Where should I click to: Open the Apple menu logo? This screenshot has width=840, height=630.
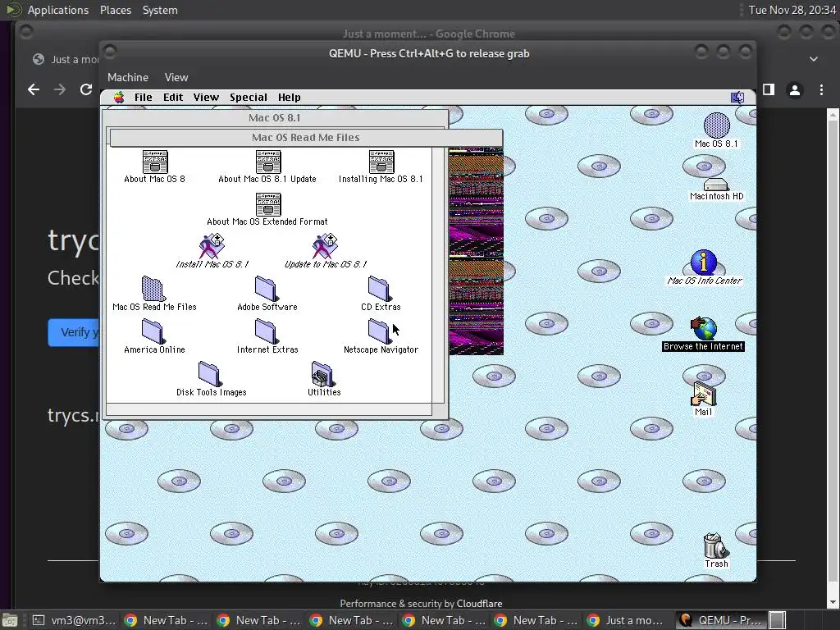point(119,98)
